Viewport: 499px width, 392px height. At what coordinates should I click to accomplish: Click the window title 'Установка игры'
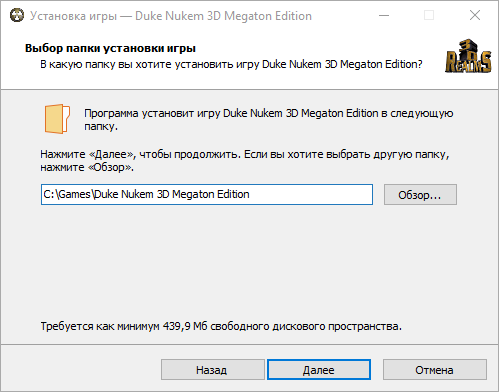pyautogui.click(x=73, y=16)
